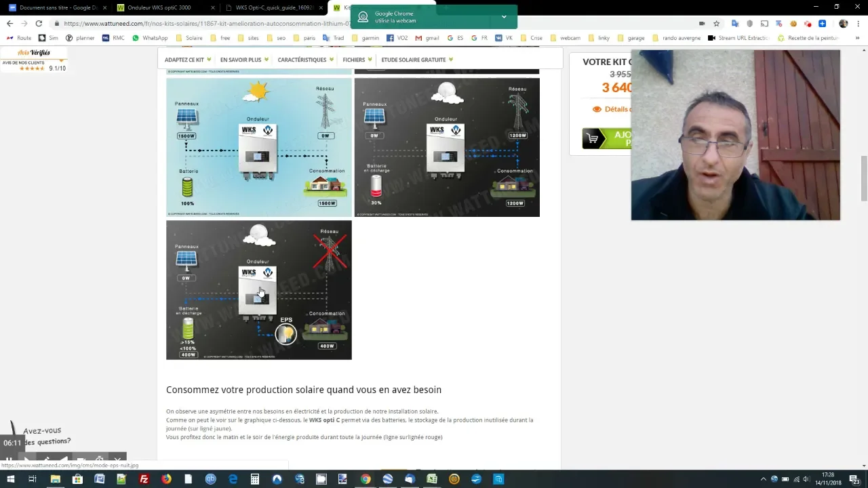Bookmark this page with the star icon
The width and height of the screenshot is (868, 488).
716,23
